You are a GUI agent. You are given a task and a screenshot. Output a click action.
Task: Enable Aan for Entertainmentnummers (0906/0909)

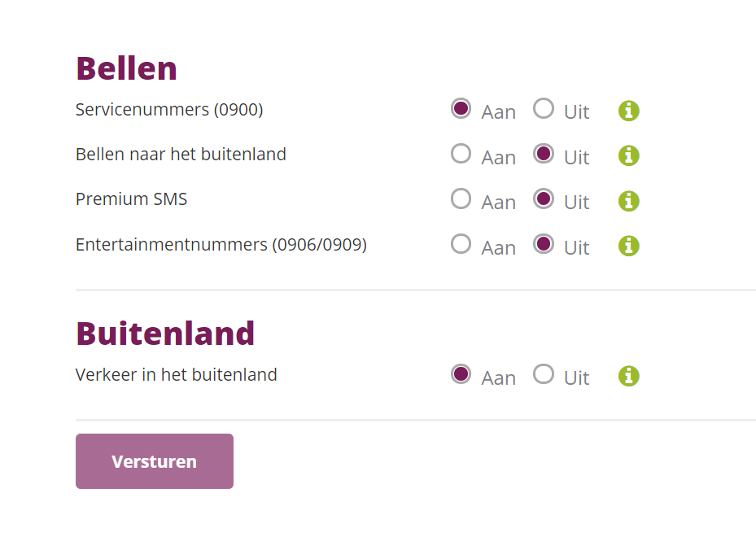[461, 243]
